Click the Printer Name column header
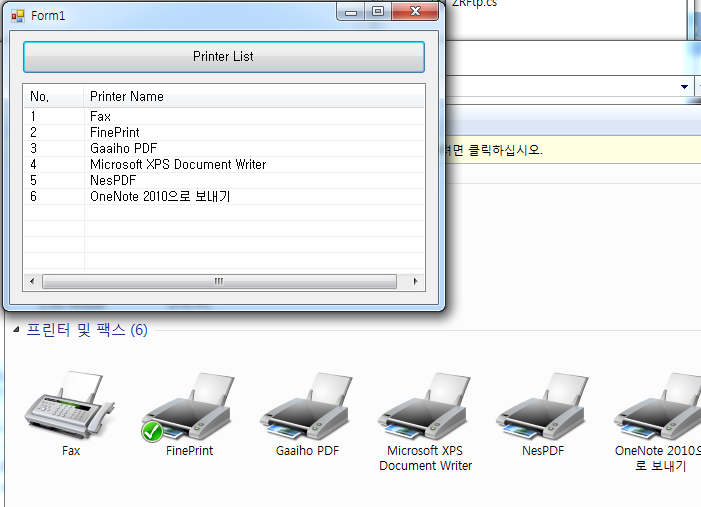This screenshot has height=507, width=701. [x=254, y=96]
